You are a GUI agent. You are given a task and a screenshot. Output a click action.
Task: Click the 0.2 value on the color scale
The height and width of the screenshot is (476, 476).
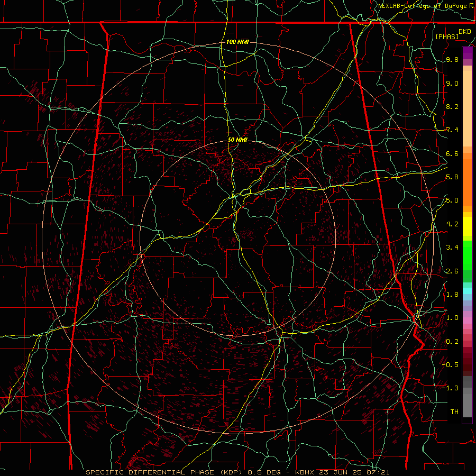(452, 342)
